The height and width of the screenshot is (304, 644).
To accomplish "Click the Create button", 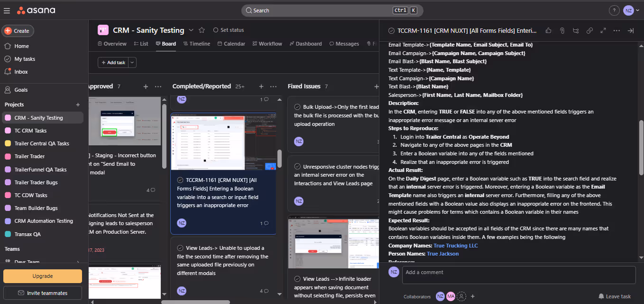I will [18, 31].
